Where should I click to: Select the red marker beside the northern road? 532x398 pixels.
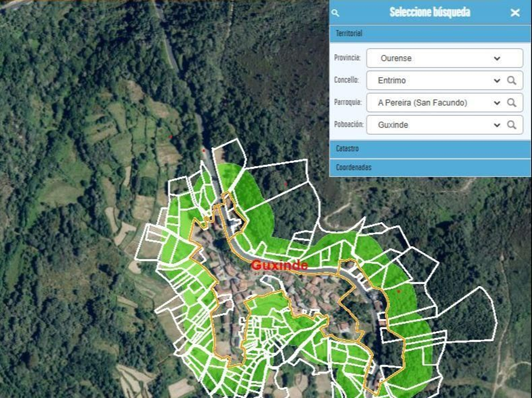click(x=204, y=150)
